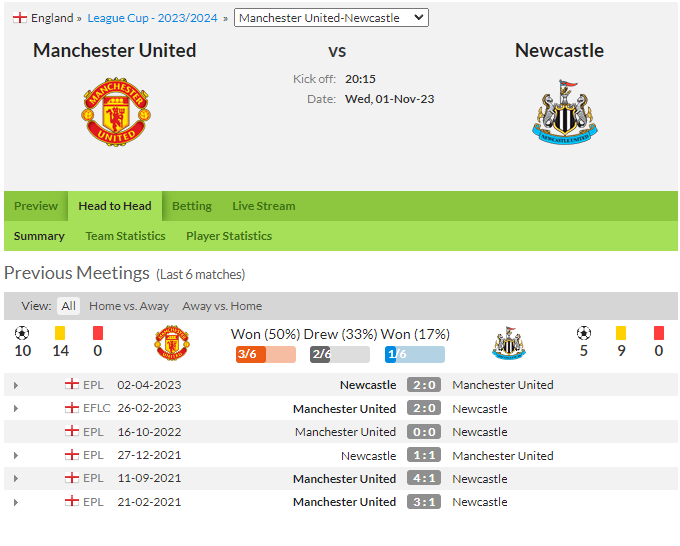Viewport: 680px width, 546px height.
Task: Click the large Manchester United crest
Action: click(x=116, y=111)
